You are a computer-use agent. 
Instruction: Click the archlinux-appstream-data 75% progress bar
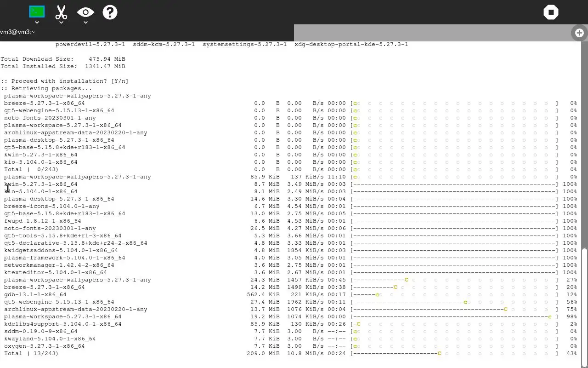point(455,309)
